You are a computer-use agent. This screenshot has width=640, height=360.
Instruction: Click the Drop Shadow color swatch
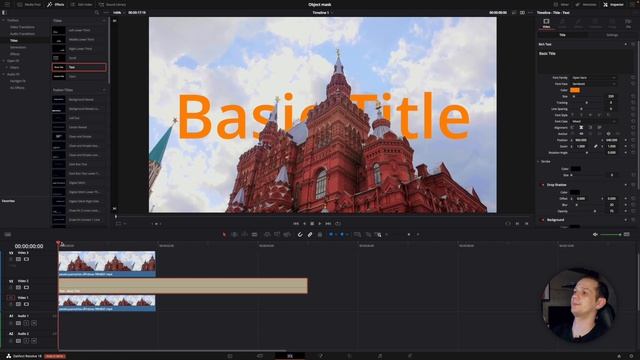pos(575,192)
